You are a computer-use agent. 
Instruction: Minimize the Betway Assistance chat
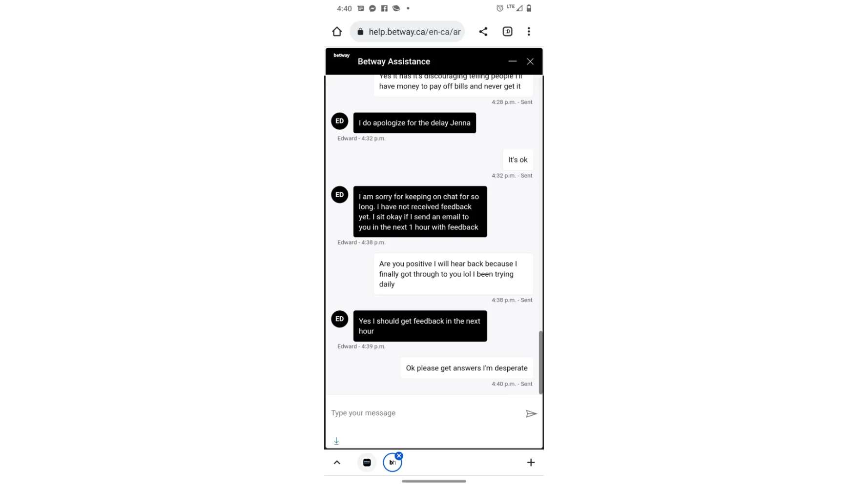point(512,61)
